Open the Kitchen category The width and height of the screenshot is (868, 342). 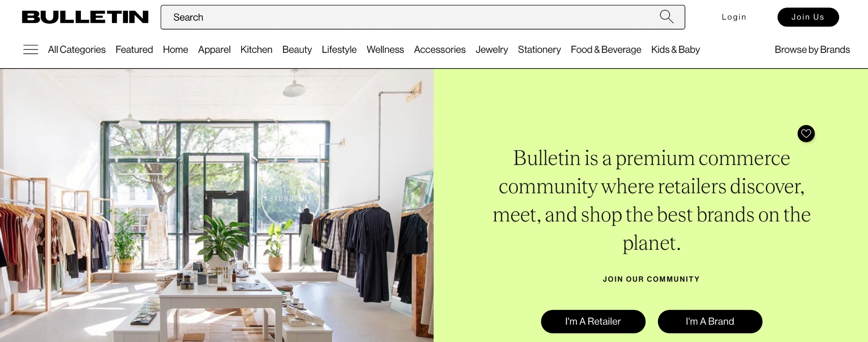[256, 50]
